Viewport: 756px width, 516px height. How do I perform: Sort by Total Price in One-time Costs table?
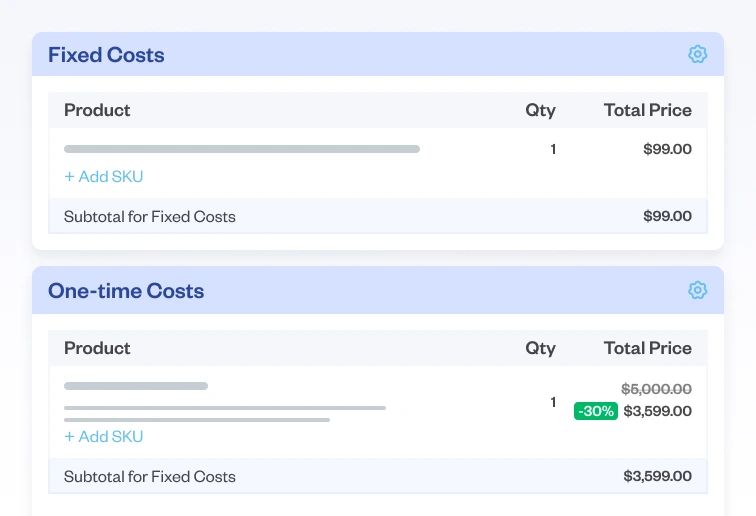[x=647, y=348]
